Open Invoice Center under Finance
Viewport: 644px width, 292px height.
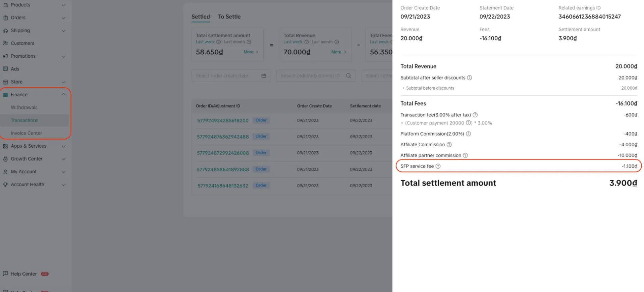[x=26, y=133]
